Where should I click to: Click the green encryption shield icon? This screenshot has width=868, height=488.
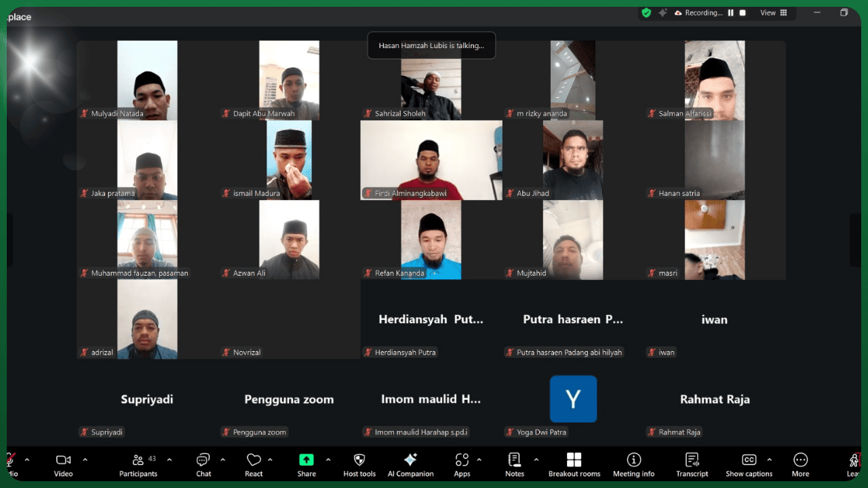coord(646,13)
